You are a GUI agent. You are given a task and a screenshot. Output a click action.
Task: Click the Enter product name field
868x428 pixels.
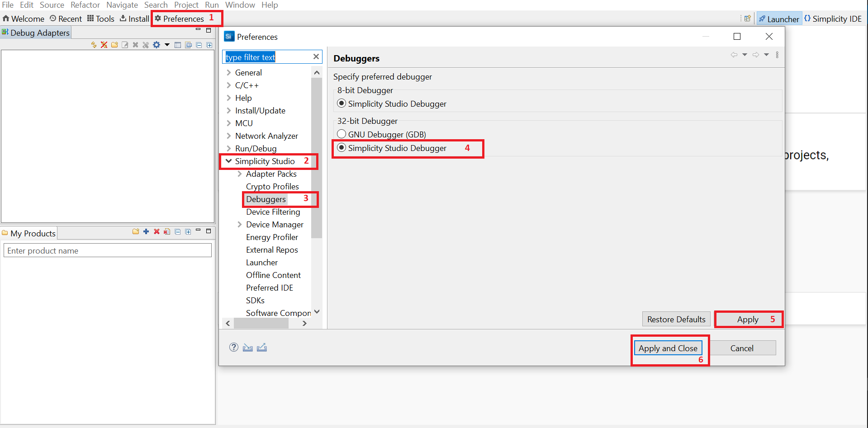(108, 250)
